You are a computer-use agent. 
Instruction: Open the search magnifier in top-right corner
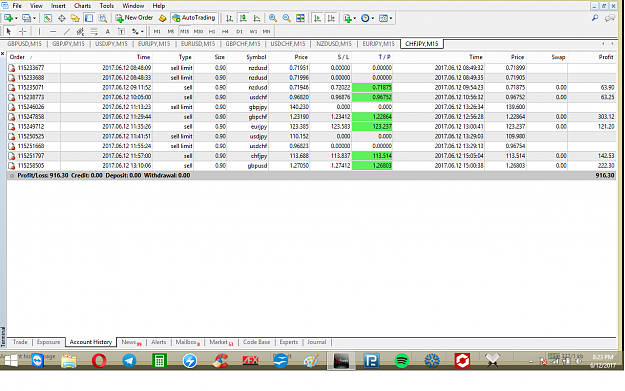tap(595, 18)
